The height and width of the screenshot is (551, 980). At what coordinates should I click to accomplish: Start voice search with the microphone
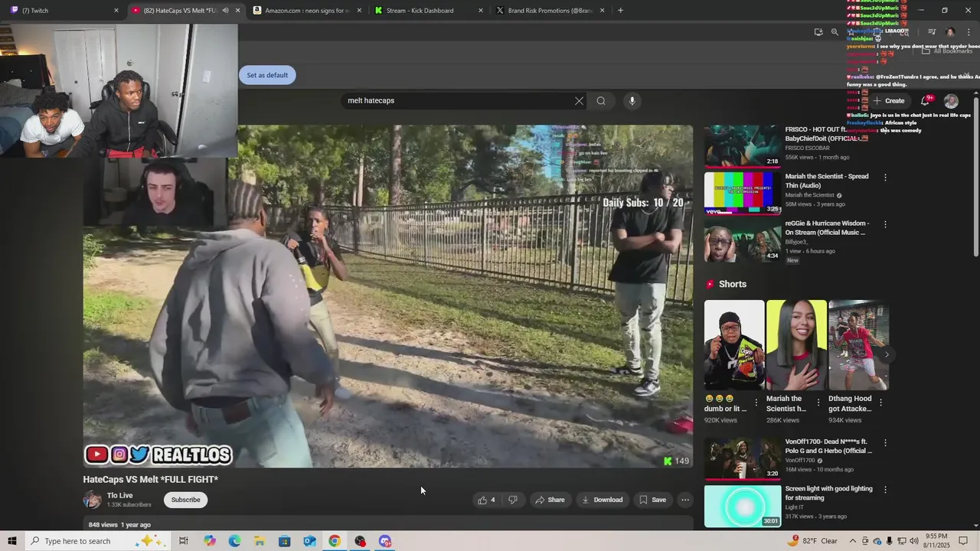pyautogui.click(x=632, y=101)
